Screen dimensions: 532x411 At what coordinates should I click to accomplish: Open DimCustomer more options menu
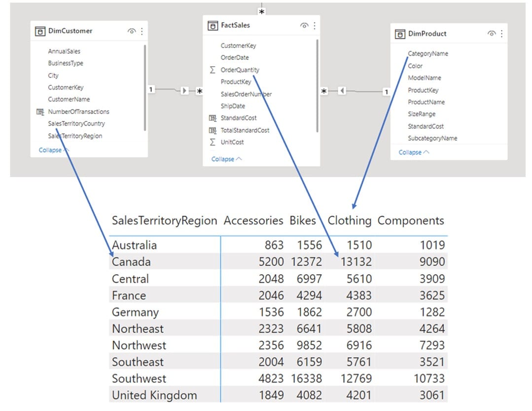(142, 31)
